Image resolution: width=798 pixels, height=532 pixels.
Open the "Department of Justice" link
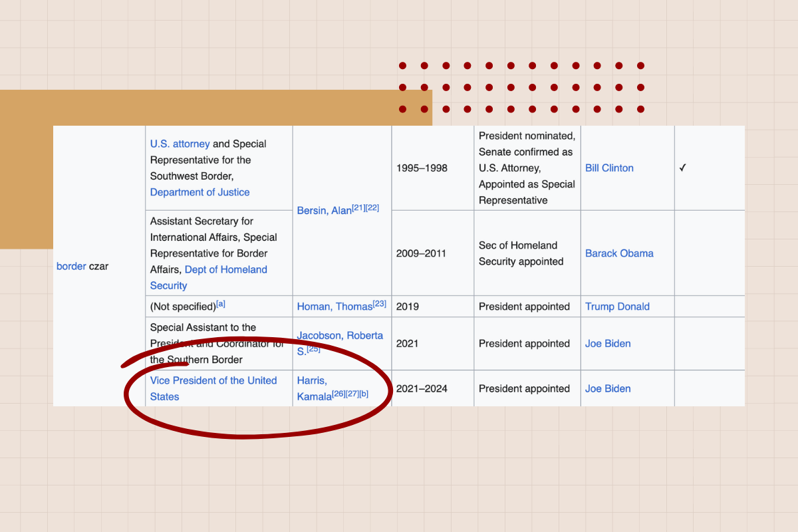pos(199,192)
